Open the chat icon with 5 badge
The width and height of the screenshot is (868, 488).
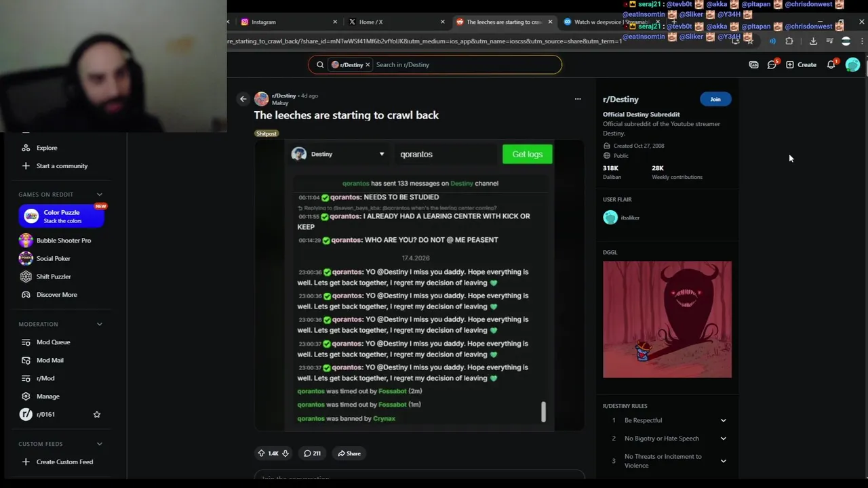click(772, 64)
